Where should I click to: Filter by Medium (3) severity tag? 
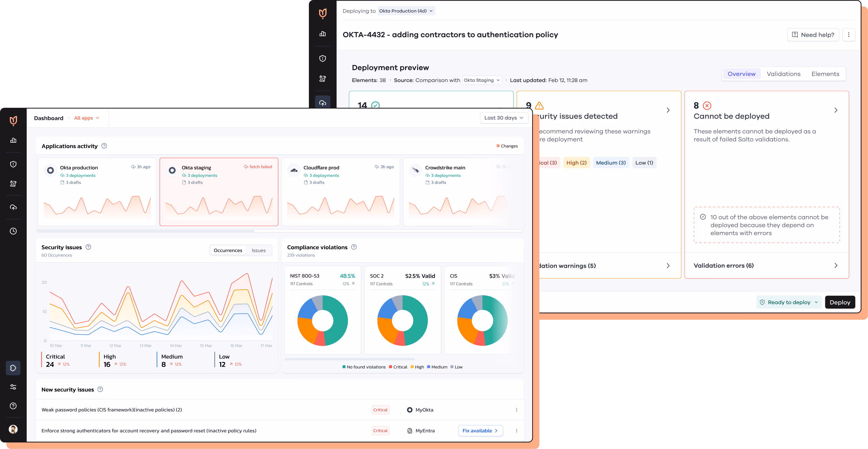611,163
